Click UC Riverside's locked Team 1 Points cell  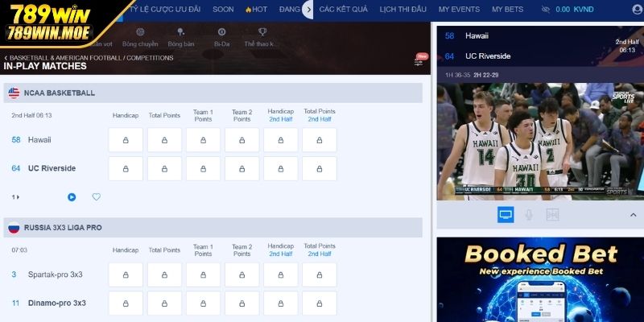coord(203,169)
